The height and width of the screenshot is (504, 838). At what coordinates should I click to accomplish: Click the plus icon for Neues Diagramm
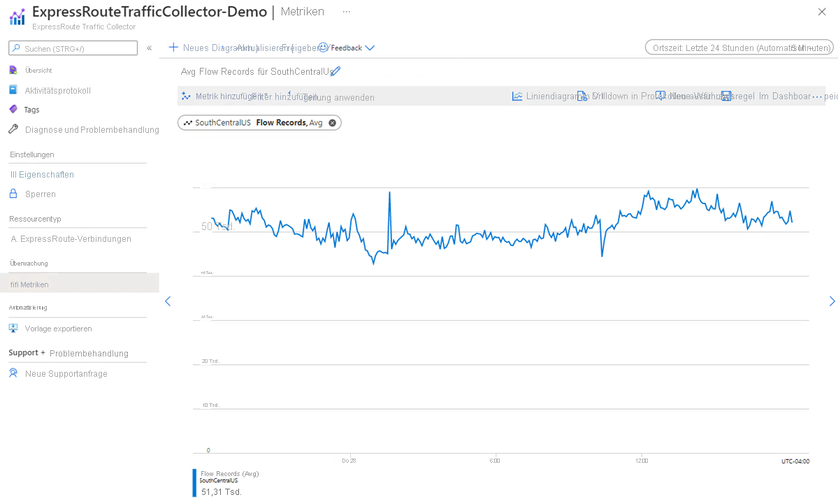173,48
